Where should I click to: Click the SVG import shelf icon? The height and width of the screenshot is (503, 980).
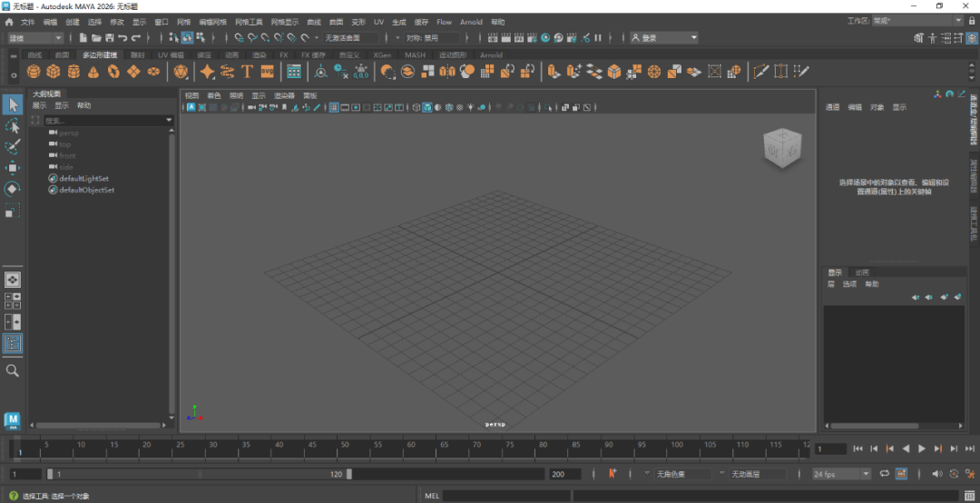coord(267,72)
